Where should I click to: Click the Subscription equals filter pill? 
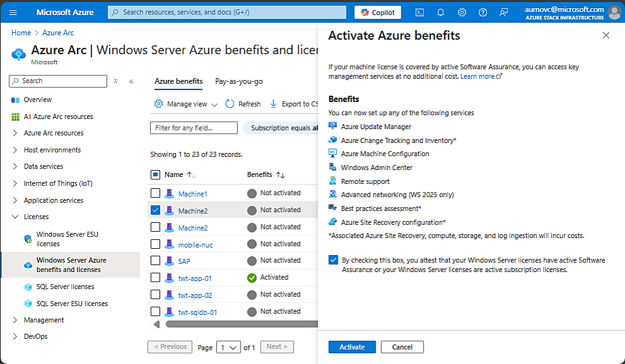pyautogui.click(x=280, y=128)
